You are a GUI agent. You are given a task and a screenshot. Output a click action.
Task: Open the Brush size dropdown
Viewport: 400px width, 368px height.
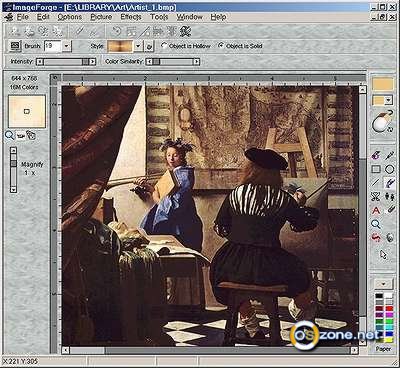coord(67,46)
